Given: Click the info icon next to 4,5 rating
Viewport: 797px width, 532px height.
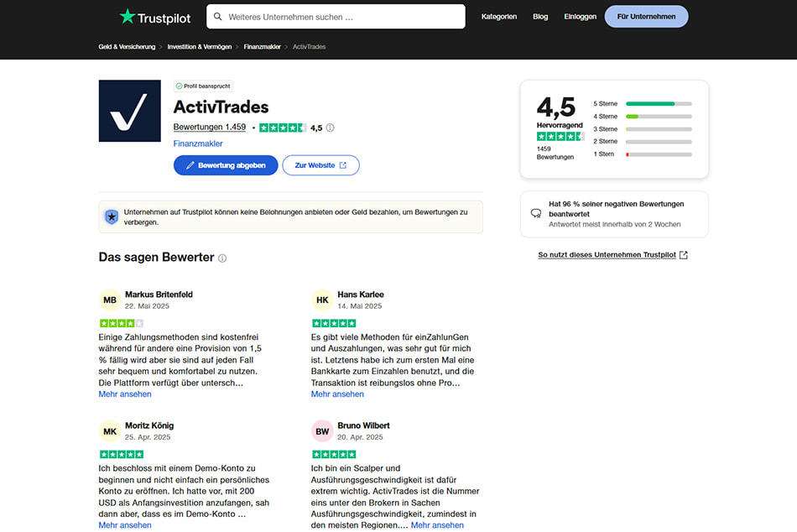Looking at the screenshot, I should [x=331, y=128].
